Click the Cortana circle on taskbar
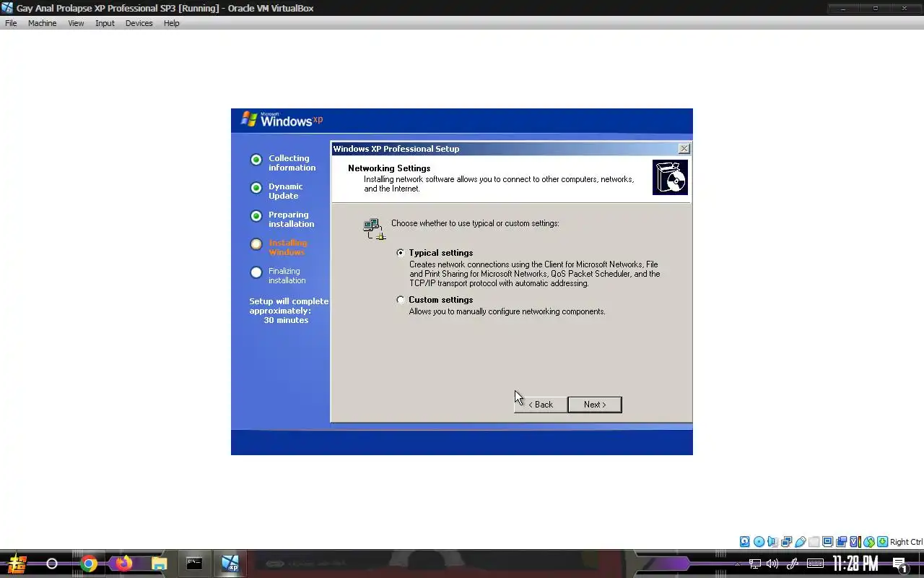Screen dimensions: 924x578 52,564
